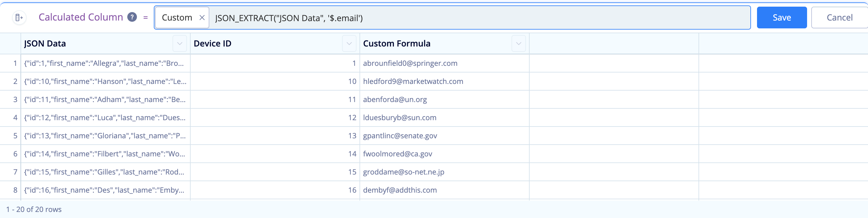
Task: Click hledford9@marketwatch.com cell
Action: coord(445,81)
